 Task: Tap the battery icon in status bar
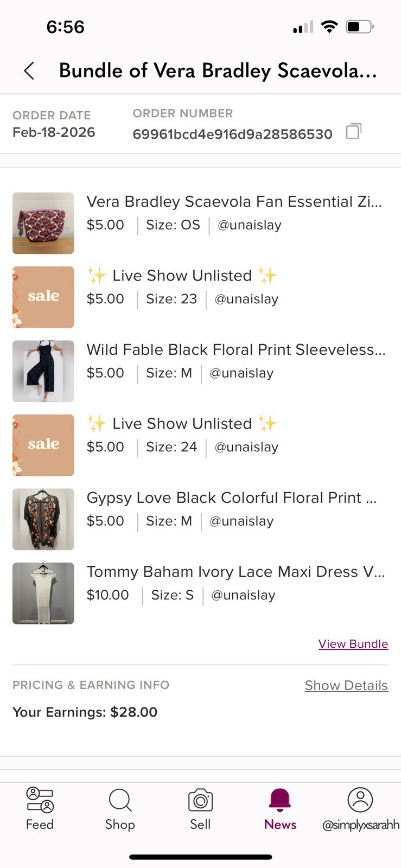[x=360, y=27]
